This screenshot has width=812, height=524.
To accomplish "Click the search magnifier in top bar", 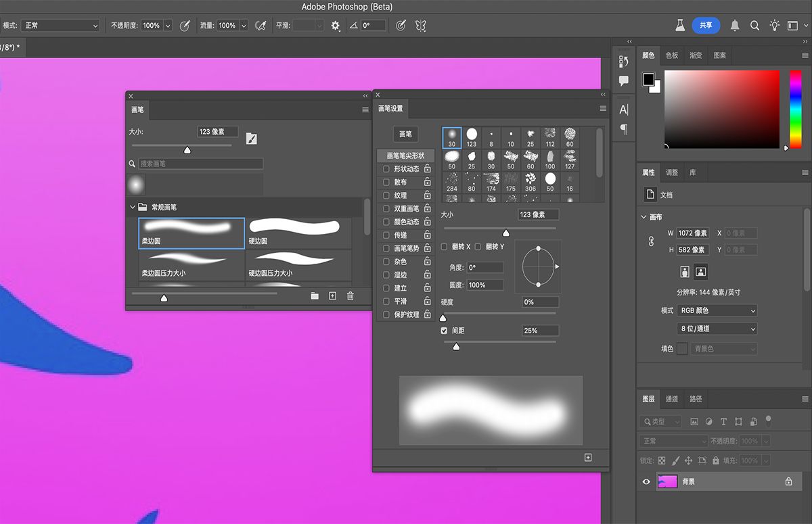I will click(754, 26).
